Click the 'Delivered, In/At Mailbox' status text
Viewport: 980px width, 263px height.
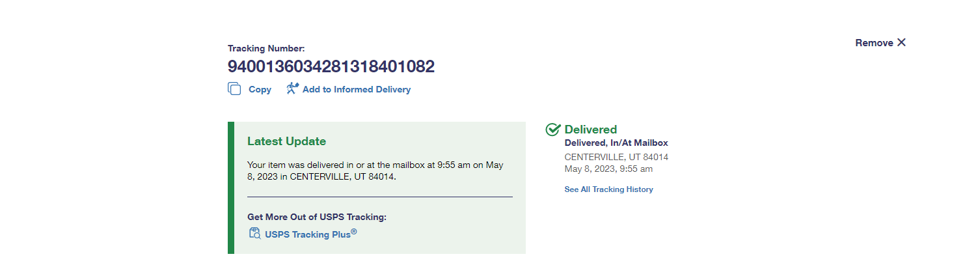(x=616, y=143)
